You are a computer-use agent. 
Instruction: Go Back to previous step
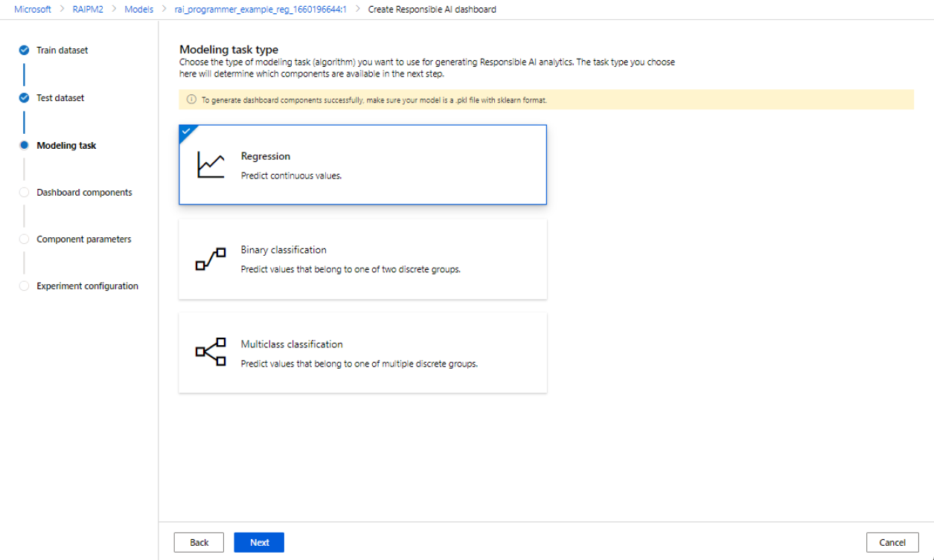pos(199,542)
